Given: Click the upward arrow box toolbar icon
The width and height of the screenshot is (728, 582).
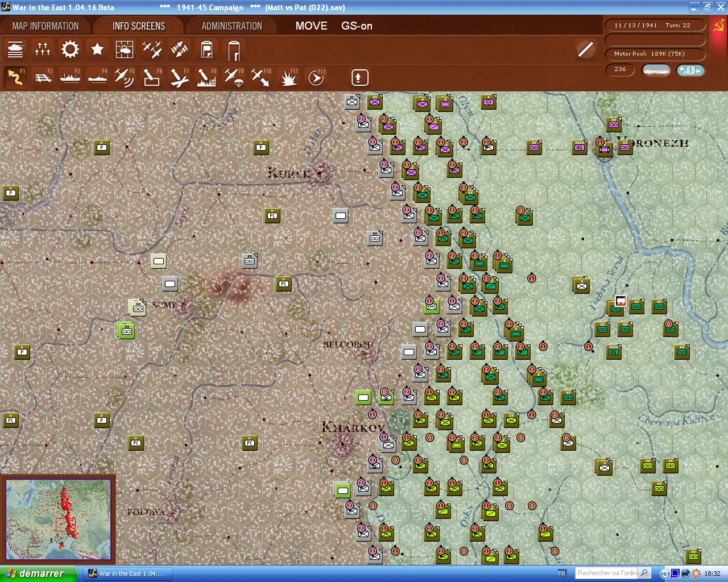Looking at the screenshot, I should (x=359, y=77).
